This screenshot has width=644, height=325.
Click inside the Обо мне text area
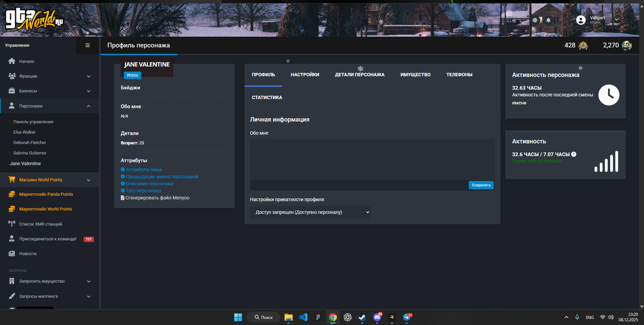tap(372, 159)
